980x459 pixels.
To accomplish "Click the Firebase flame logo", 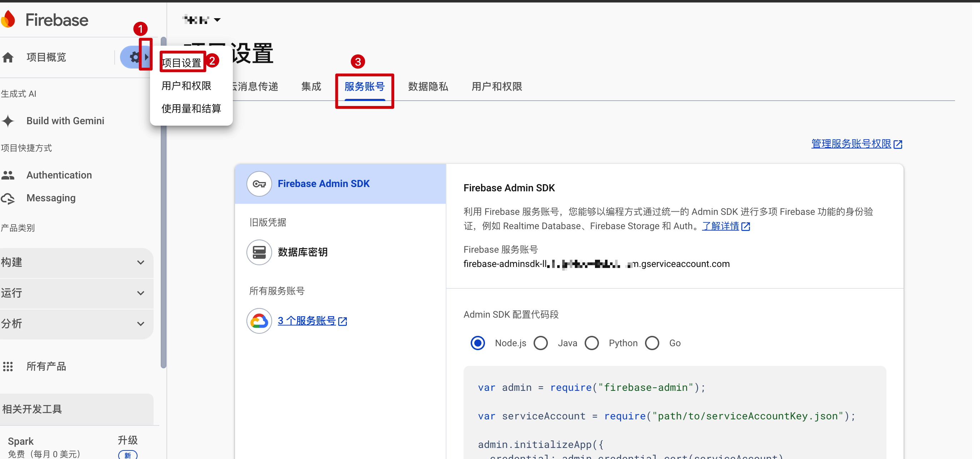I will tap(8, 19).
